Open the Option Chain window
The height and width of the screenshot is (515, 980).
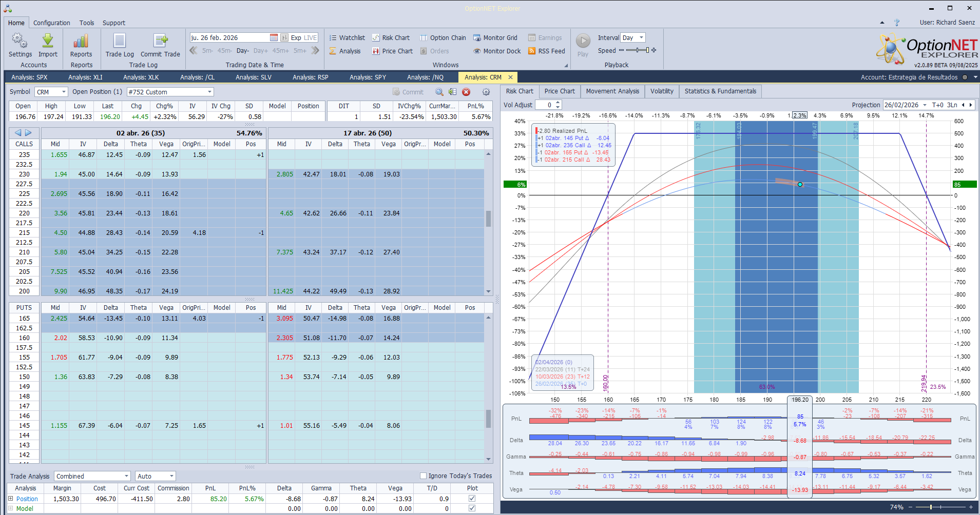point(443,37)
